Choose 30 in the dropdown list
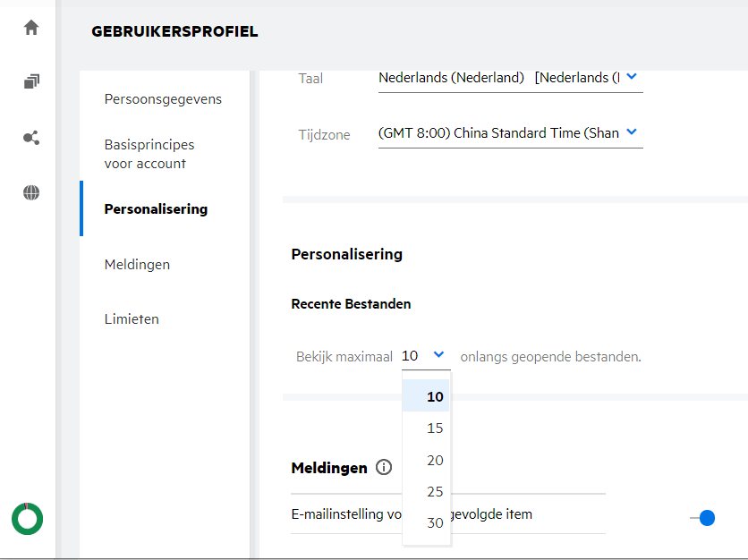Screen dimensions: 748x560 click(x=435, y=522)
